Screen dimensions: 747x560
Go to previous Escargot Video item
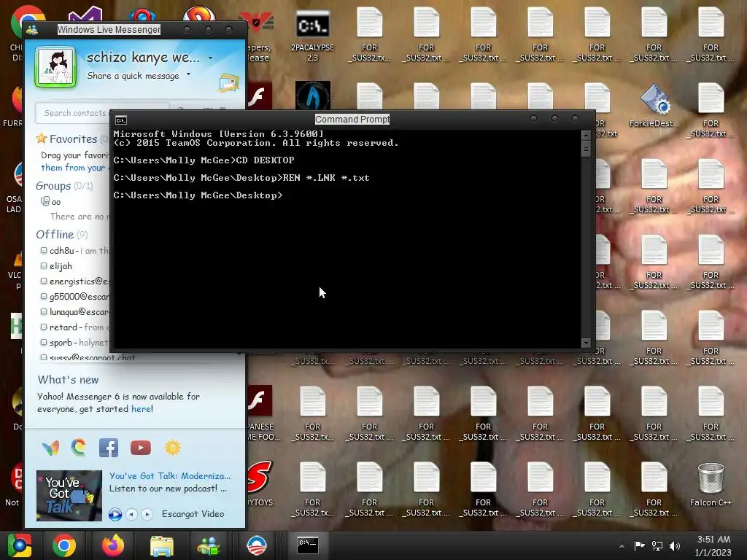(x=131, y=514)
